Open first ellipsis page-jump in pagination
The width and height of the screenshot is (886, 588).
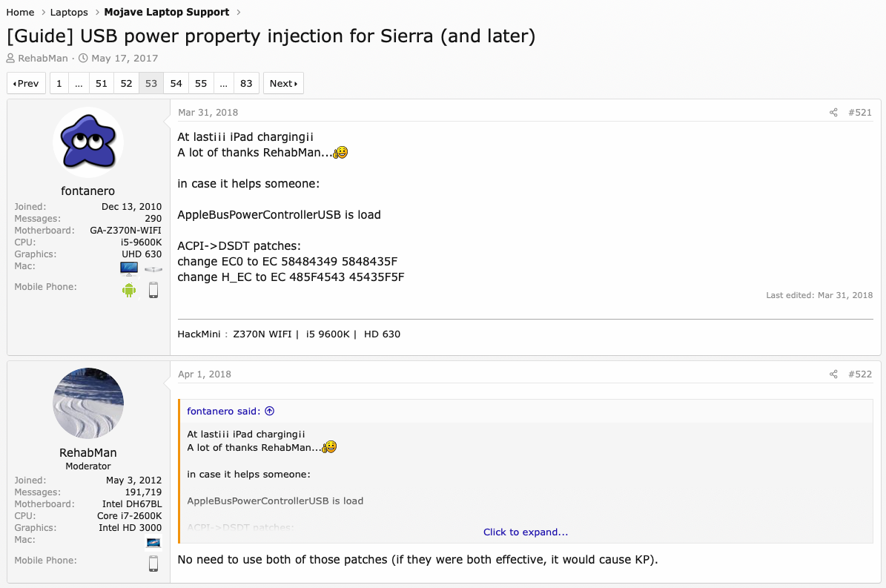coord(79,84)
